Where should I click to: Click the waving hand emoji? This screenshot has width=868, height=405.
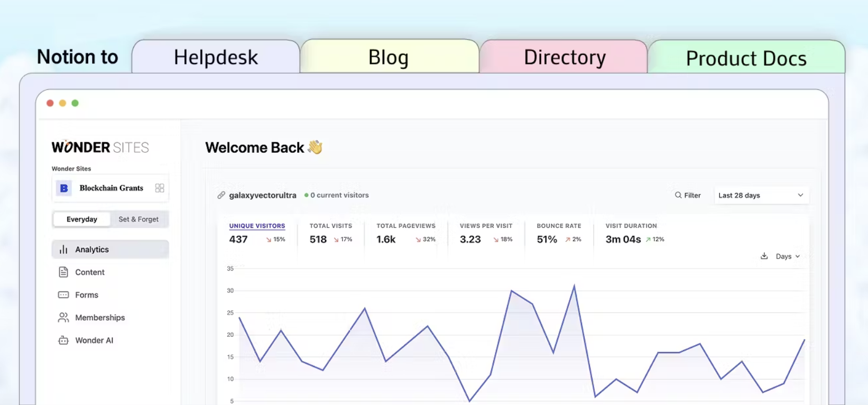click(315, 147)
